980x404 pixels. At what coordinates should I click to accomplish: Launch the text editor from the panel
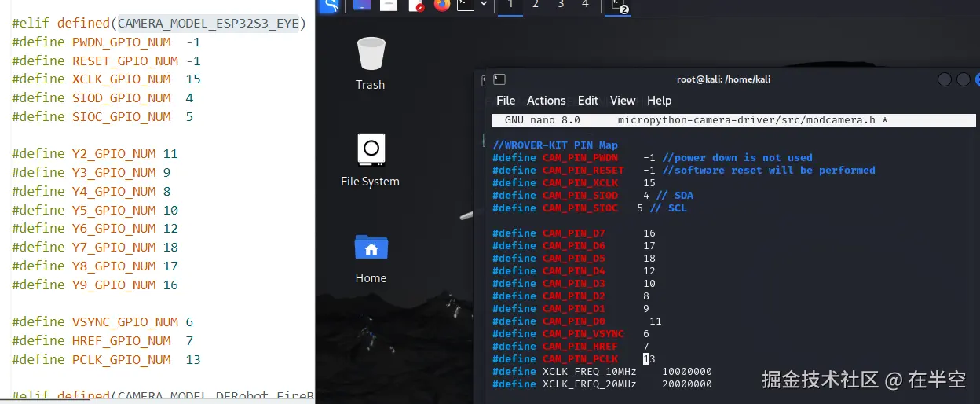point(415,5)
